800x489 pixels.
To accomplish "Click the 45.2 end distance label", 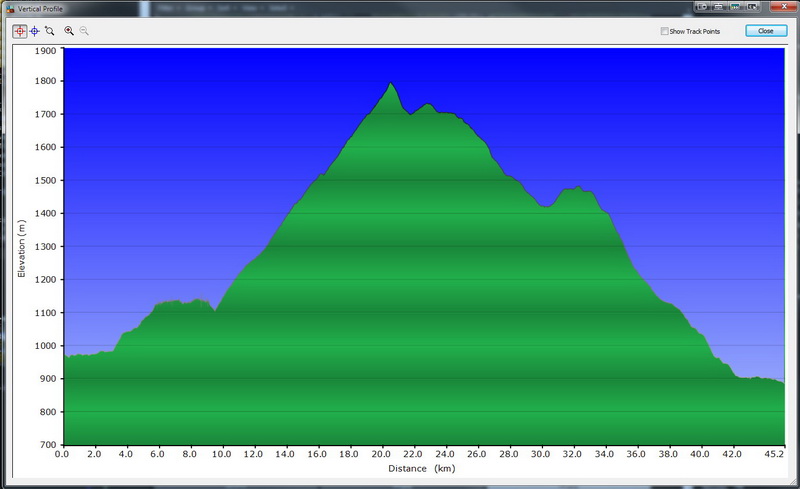I will (x=775, y=454).
